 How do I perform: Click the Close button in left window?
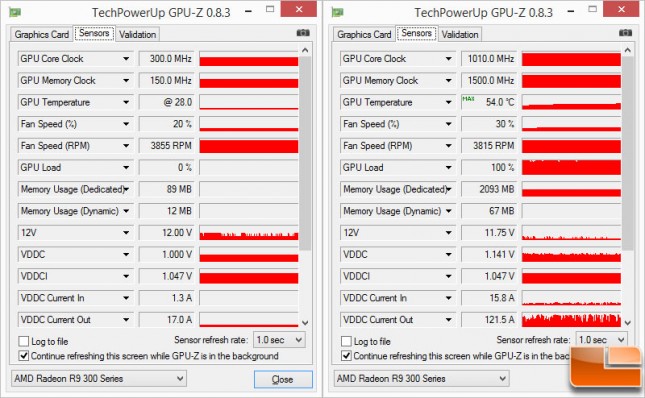[x=283, y=379]
